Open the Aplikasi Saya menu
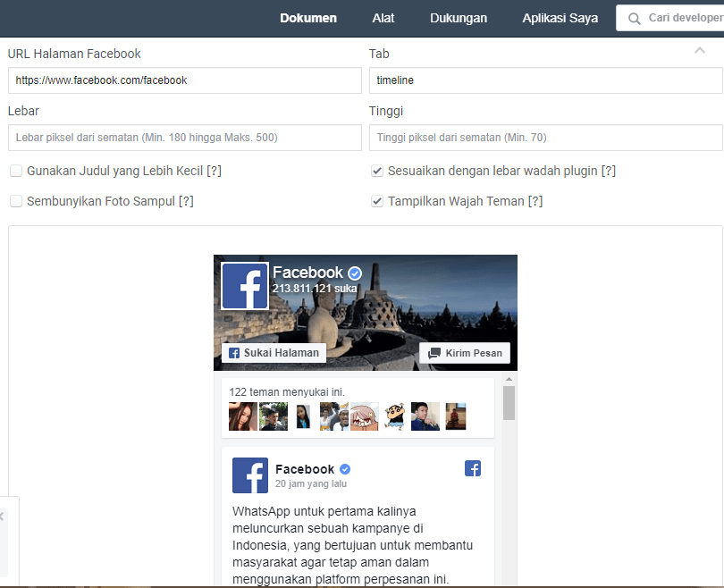The image size is (724, 588). 560,18
